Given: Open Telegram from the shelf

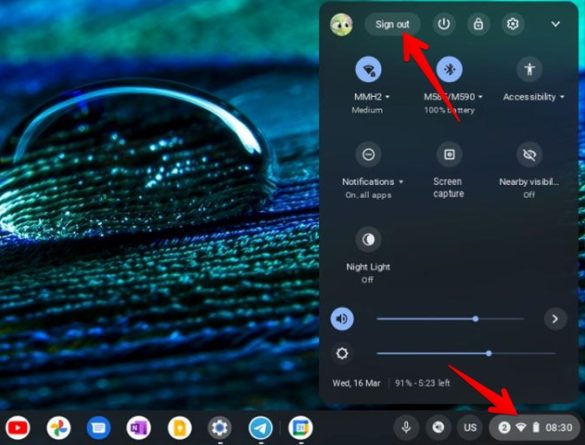Looking at the screenshot, I should click(260, 428).
